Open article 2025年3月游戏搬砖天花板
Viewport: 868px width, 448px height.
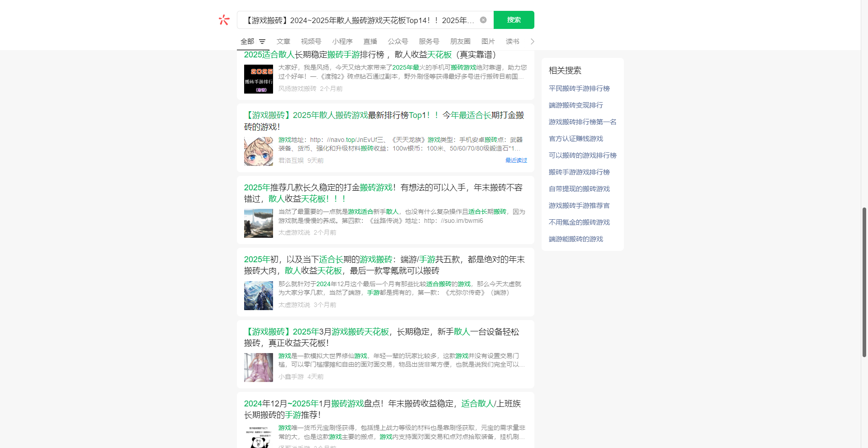pyautogui.click(x=382, y=337)
